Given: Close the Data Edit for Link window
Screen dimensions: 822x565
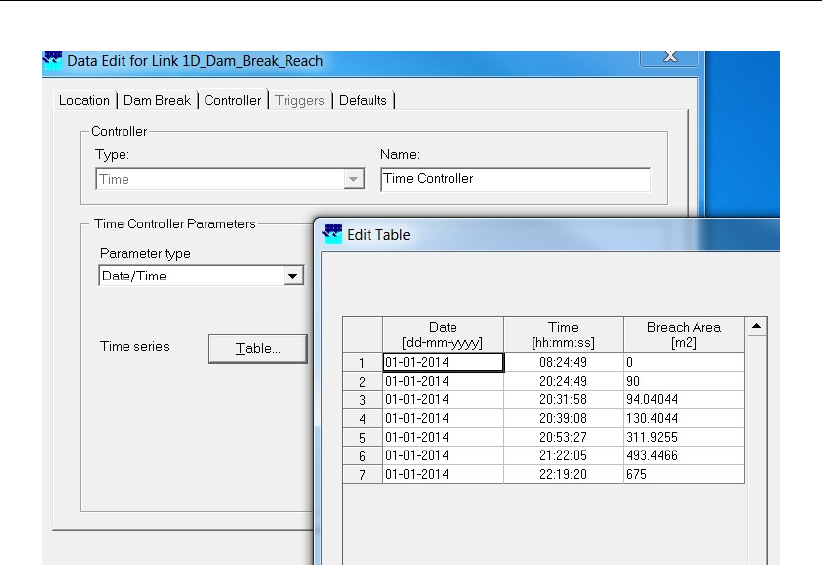Looking at the screenshot, I should pos(669,57).
